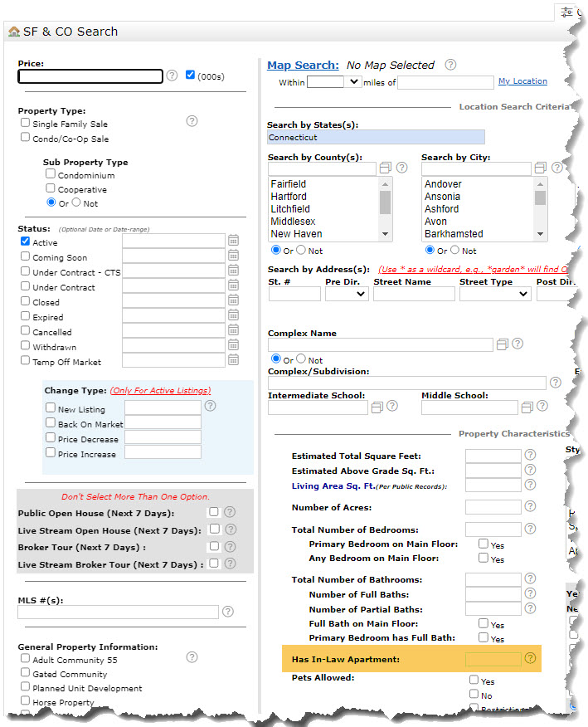Check Public Open House (Next 7 Days)
588x727 pixels.
click(214, 511)
